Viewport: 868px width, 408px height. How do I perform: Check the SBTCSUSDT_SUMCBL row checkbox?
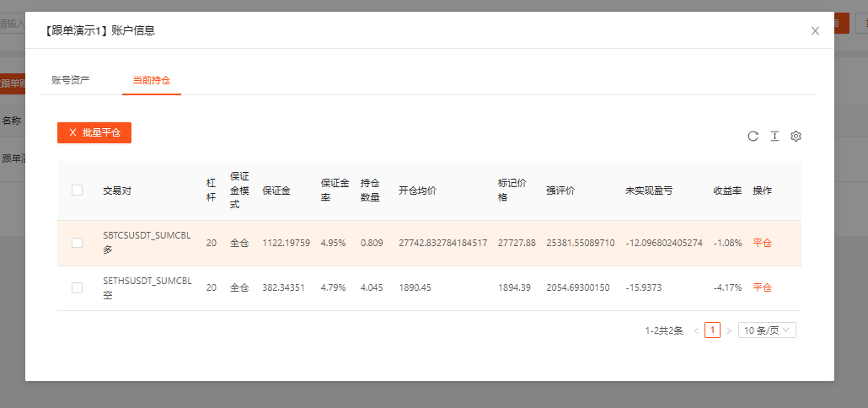pyautogui.click(x=77, y=243)
